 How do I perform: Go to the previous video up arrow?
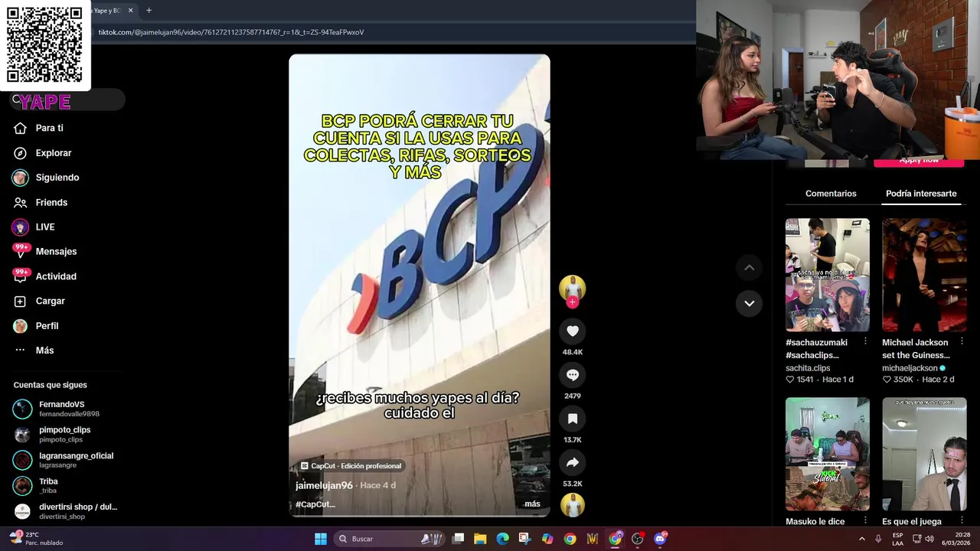[749, 267]
